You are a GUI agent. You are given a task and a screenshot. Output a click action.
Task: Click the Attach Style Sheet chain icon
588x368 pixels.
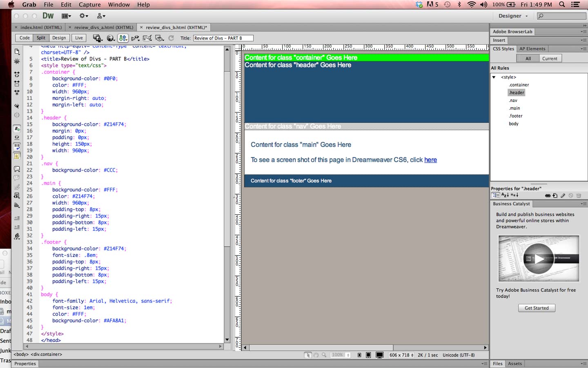(x=548, y=195)
